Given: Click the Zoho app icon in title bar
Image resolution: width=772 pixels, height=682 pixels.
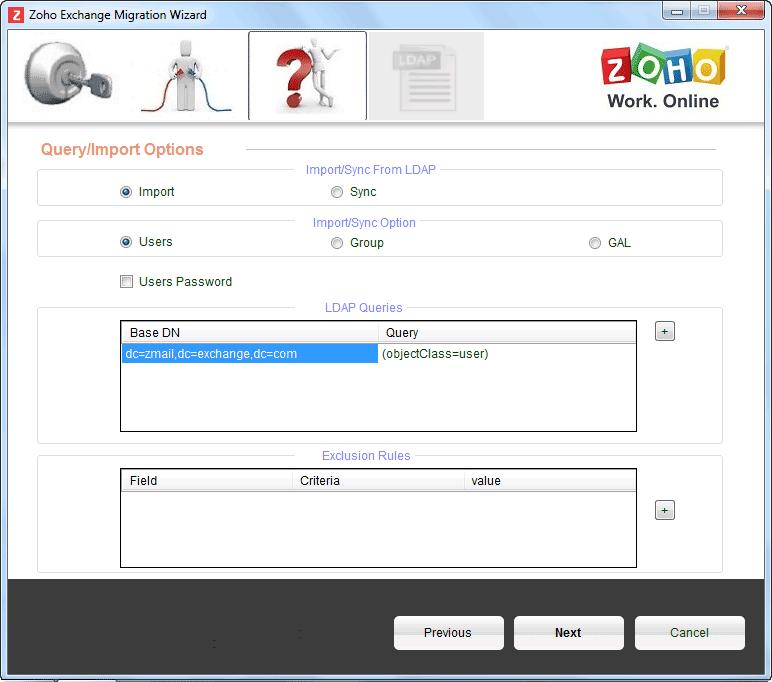Looking at the screenshot, I should (x=16, y=15).
